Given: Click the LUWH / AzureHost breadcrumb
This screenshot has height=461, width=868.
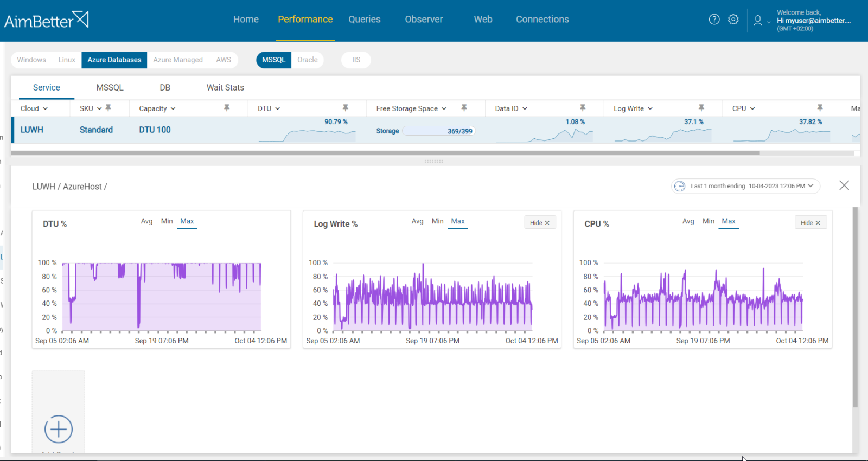Looking at the screenshot, I should point(69,187).
